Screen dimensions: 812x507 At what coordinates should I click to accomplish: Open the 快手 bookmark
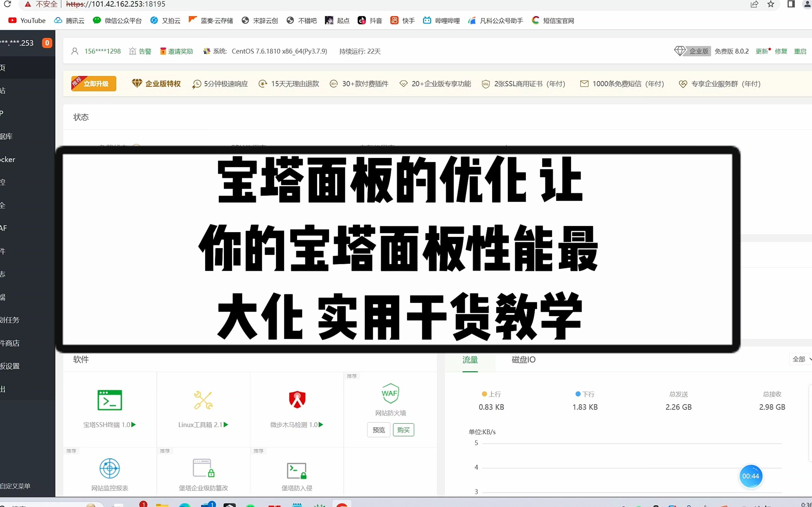click(403, 20)
